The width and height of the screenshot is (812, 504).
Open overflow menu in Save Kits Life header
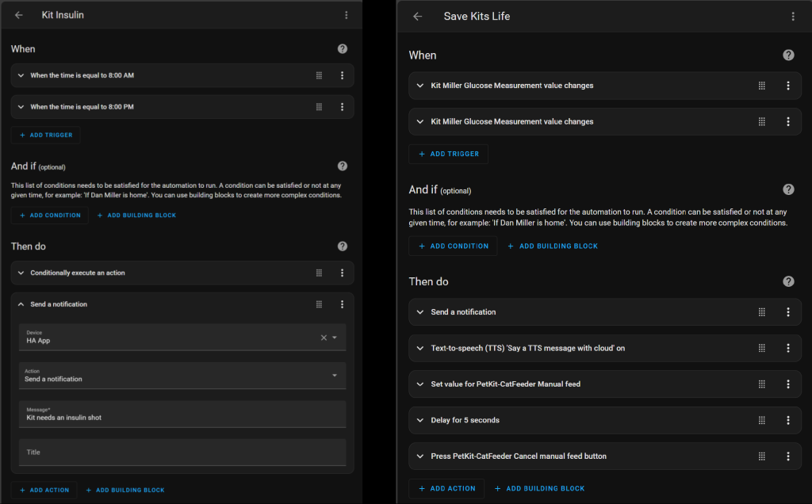pyautogui.click(x=793, y=16)
